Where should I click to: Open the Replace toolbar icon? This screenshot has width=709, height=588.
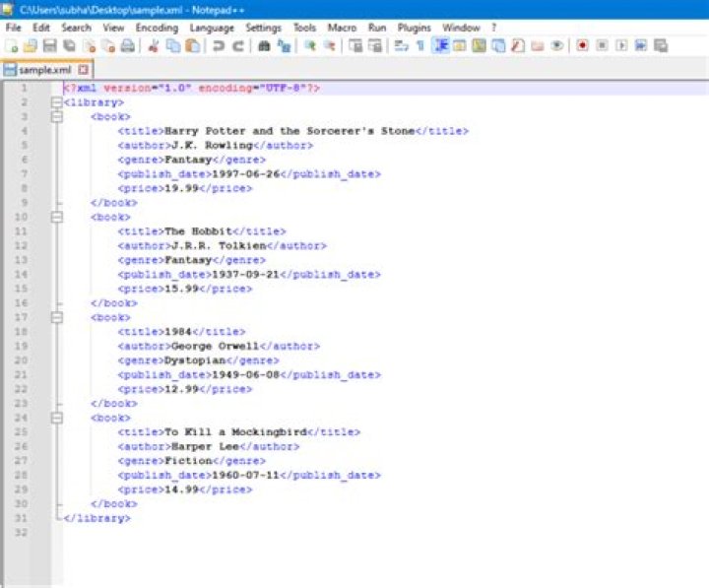284,45
